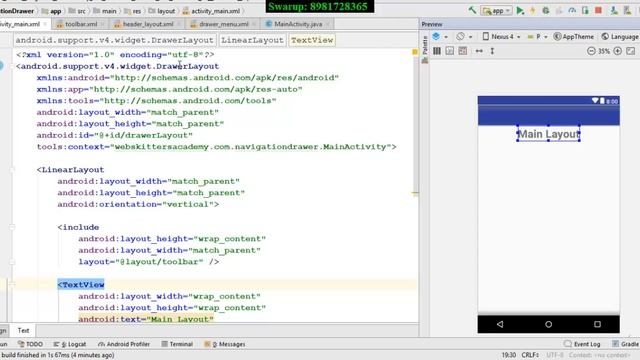Image resolution: width=640 pixels, height=360 pixels.
Task: Click the src folder in navigation bar
Action: pyautogui.click(x=78, y=11)
